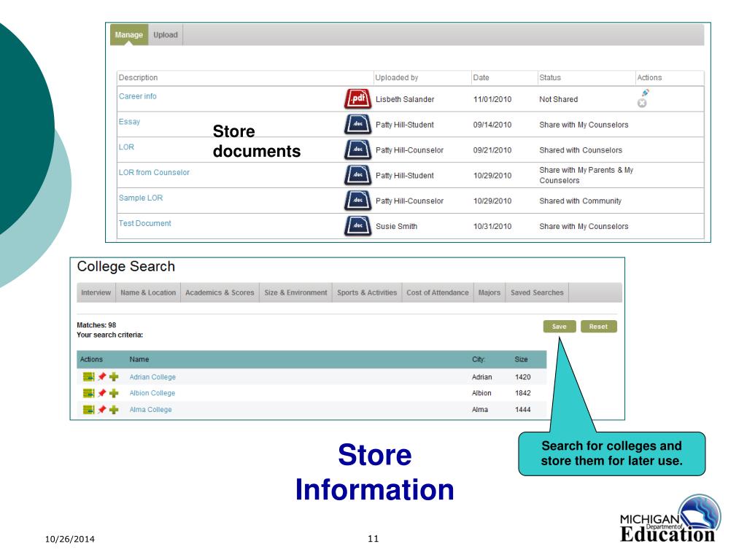Open LOR from Counselor doc icon
The height and width of the screenshot is (560, 747).
point(357,175)
